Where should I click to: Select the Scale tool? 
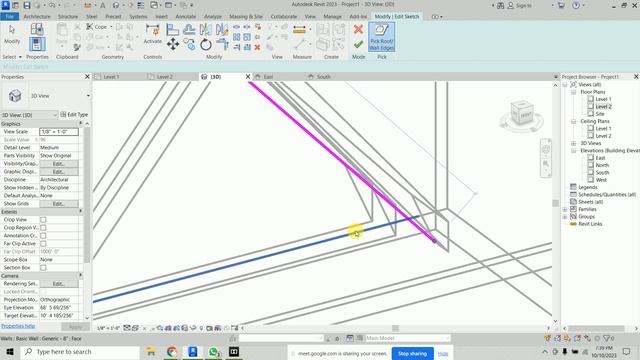point(247,37)
